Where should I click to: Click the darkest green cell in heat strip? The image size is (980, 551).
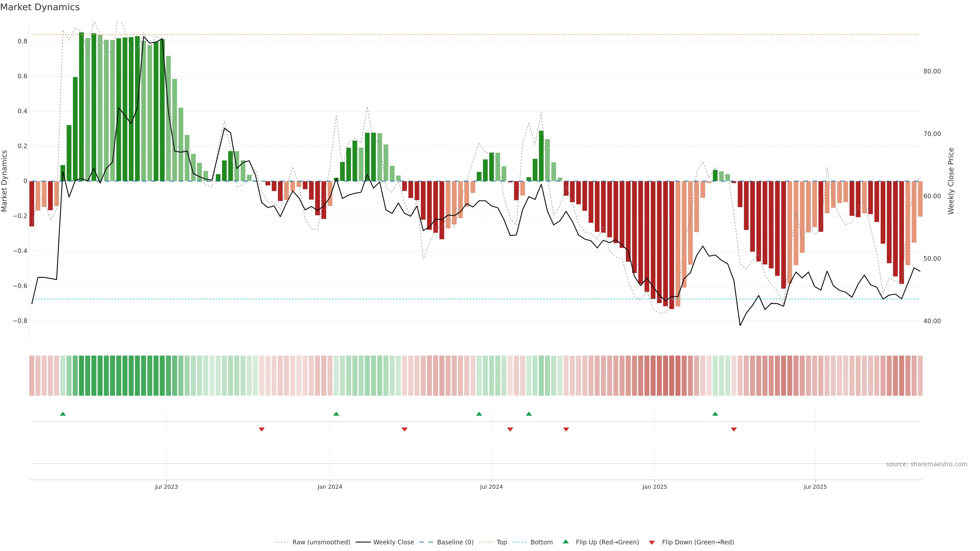(x=81, y=376)
